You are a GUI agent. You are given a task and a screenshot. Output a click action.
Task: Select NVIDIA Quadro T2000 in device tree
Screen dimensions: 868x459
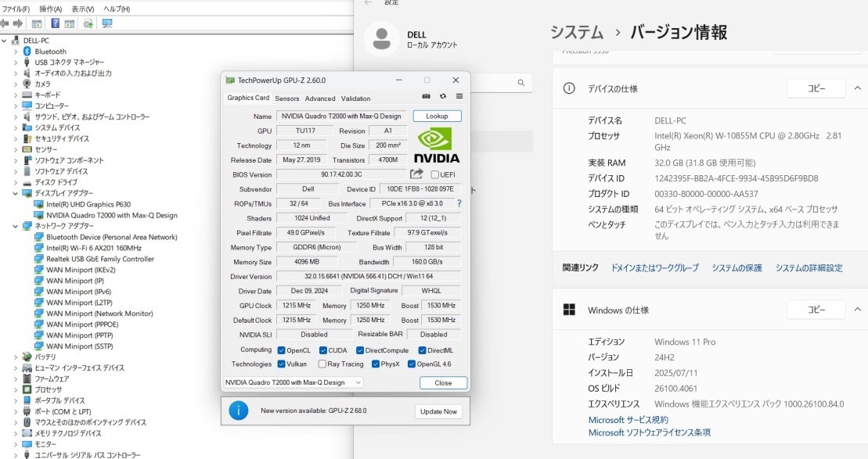[x=111, y=215]
